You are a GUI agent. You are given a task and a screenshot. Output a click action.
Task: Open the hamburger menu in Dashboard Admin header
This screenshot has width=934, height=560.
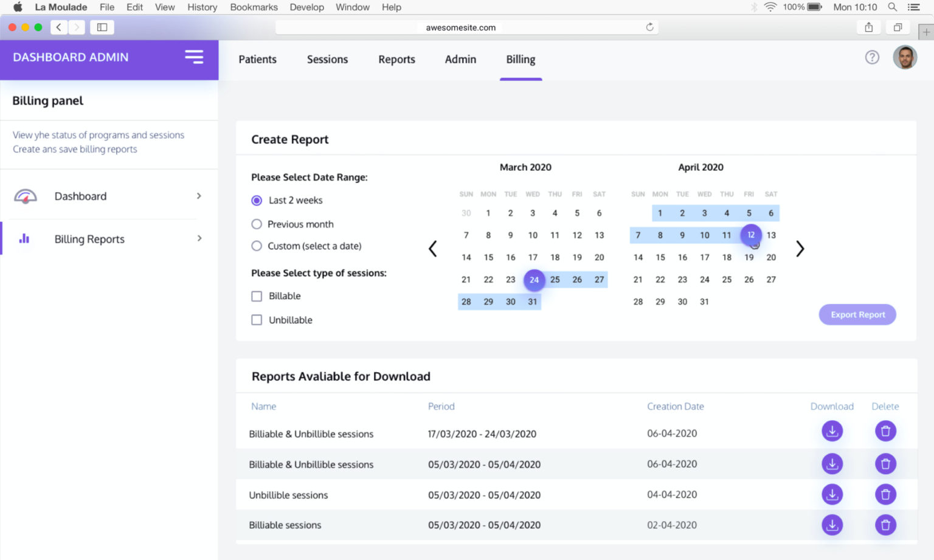click(x=194, y=57)
